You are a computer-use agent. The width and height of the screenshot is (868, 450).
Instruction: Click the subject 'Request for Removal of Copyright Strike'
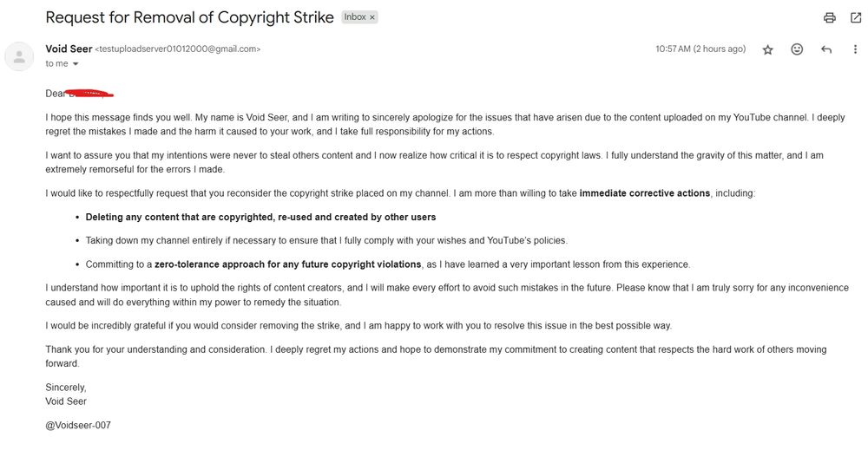click(189, 17)
